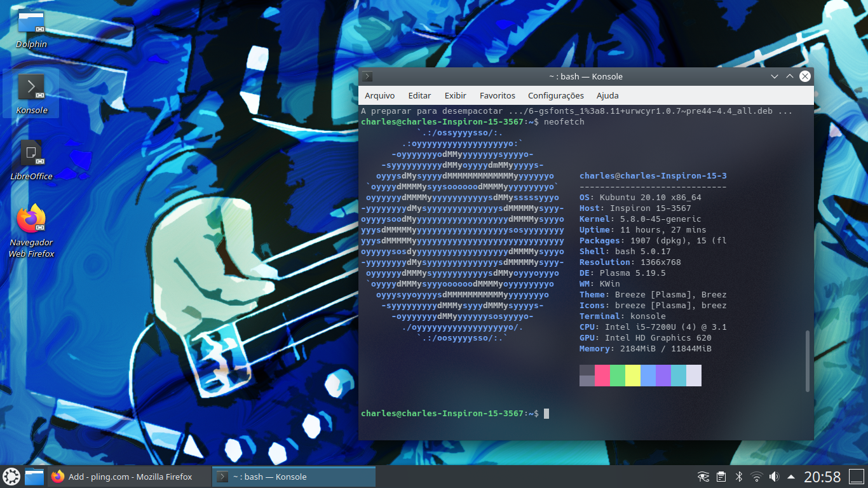Click the 'Terminal: konsole' line
Screen dimensions: 868x488
pos(623,316)
